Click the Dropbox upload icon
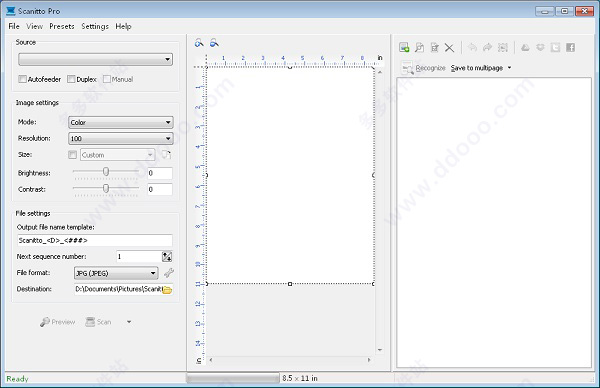The image size is (600, 388). point(540,47)
